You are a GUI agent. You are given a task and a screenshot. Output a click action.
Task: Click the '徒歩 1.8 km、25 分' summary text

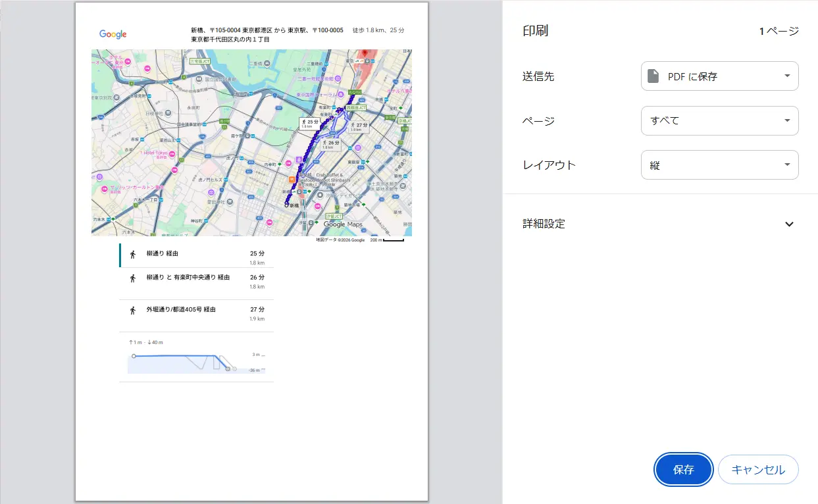378,30
